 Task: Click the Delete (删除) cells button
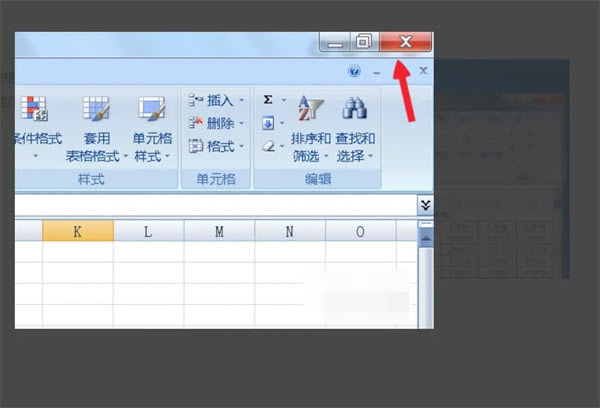211,123
